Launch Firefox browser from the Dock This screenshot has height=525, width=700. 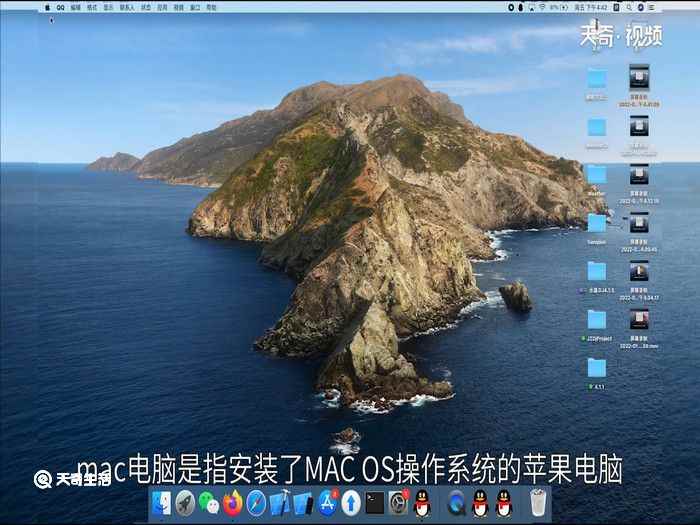233,503
